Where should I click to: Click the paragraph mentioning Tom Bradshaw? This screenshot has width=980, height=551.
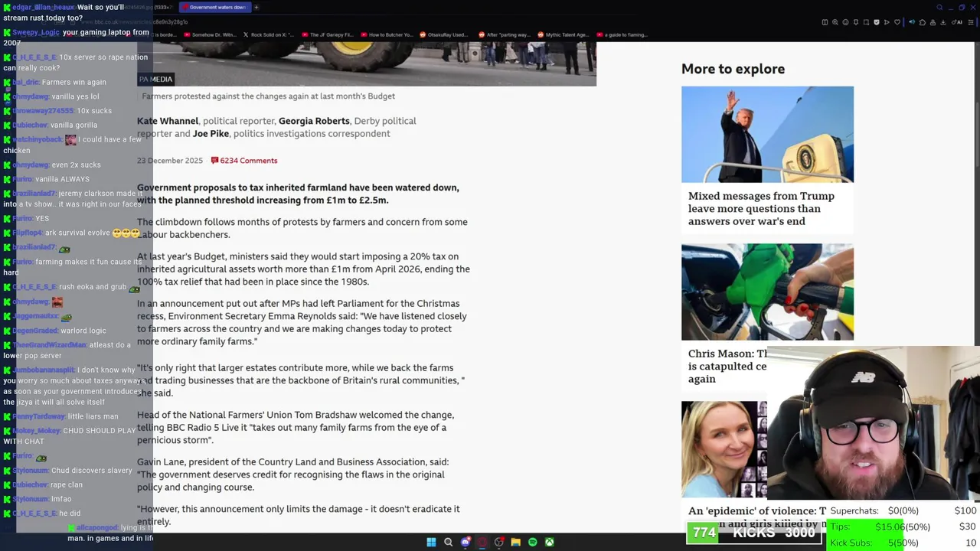(296, 428)
